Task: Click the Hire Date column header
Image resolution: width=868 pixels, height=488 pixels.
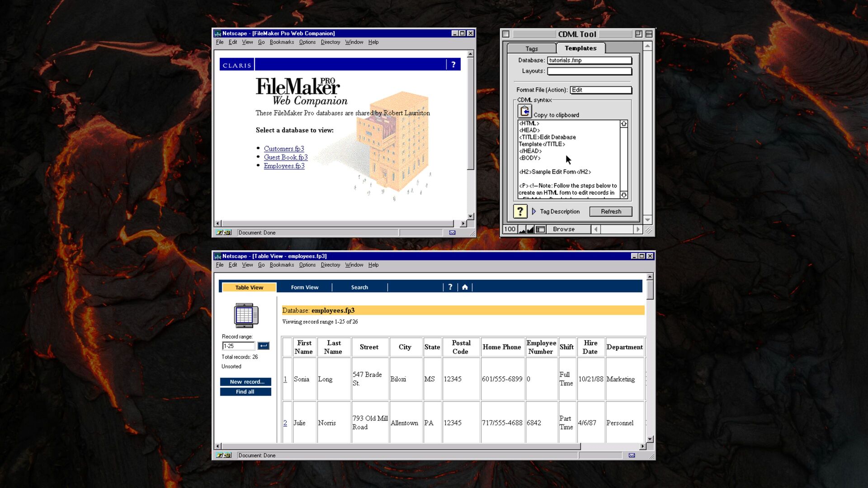Action: pos(590,347)
